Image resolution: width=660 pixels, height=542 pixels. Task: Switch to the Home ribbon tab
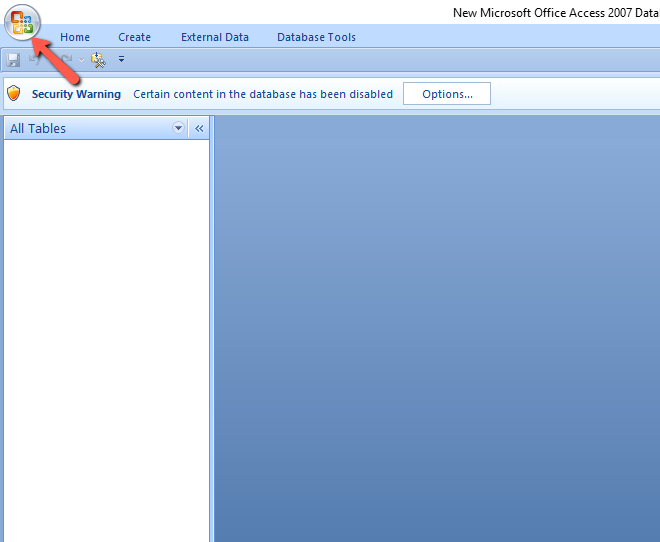(x=75, y=37)
